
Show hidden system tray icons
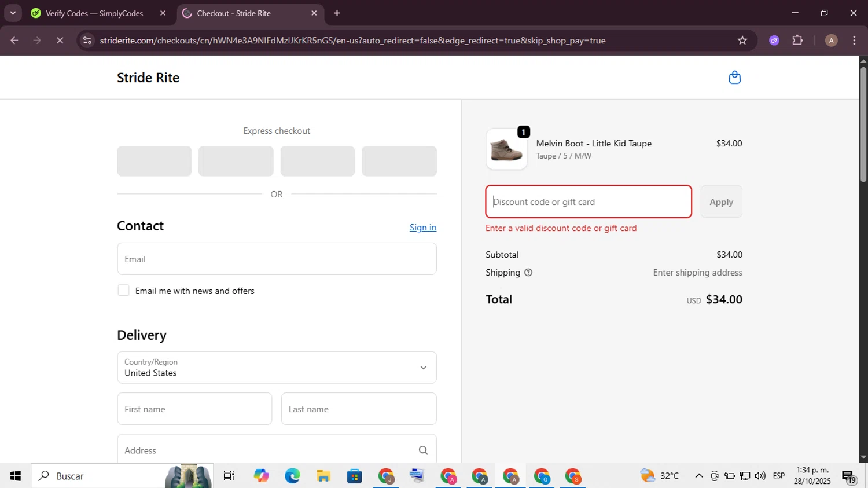(699, 476)
